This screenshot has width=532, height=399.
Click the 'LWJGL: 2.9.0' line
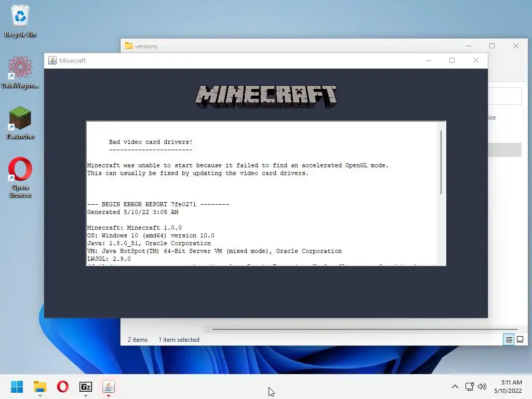(x=109, y=259)
